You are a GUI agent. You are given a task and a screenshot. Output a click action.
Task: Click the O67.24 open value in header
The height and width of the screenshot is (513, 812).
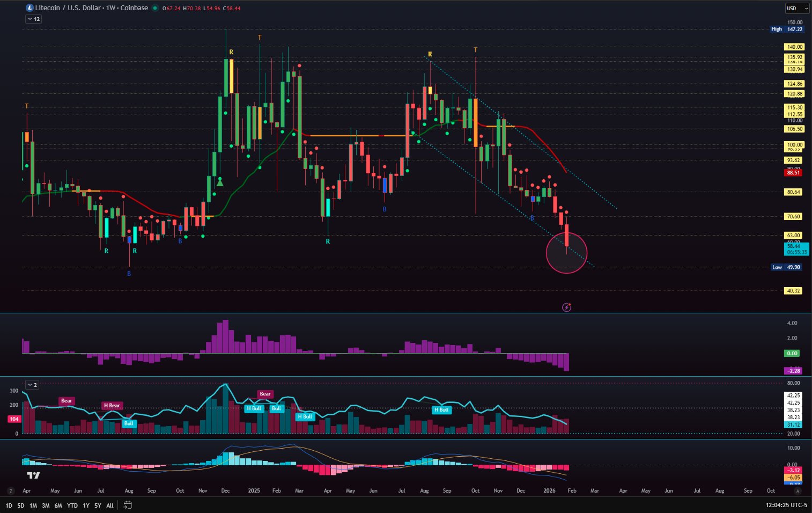tap(172, 9)
